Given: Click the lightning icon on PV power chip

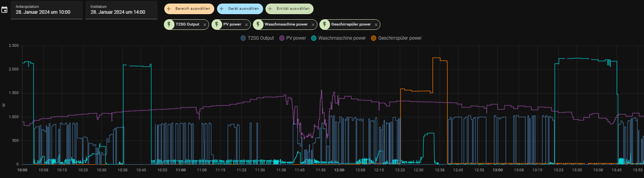Looking at the screenshot, I should click(217, 24).
